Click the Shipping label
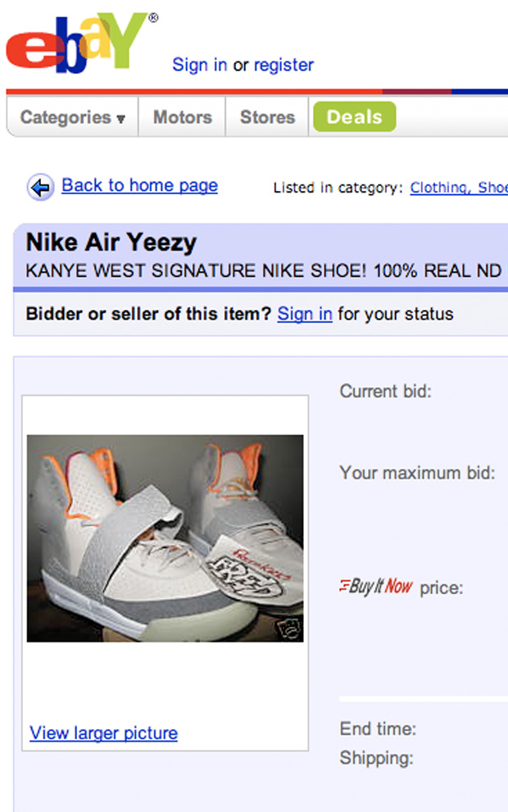 coord(376,758)
